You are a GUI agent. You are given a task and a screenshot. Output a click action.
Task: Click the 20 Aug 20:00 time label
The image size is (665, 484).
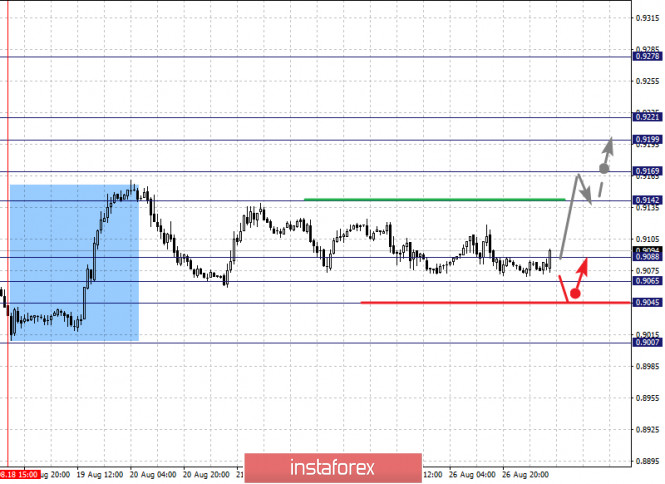click(x=206, y=475)
